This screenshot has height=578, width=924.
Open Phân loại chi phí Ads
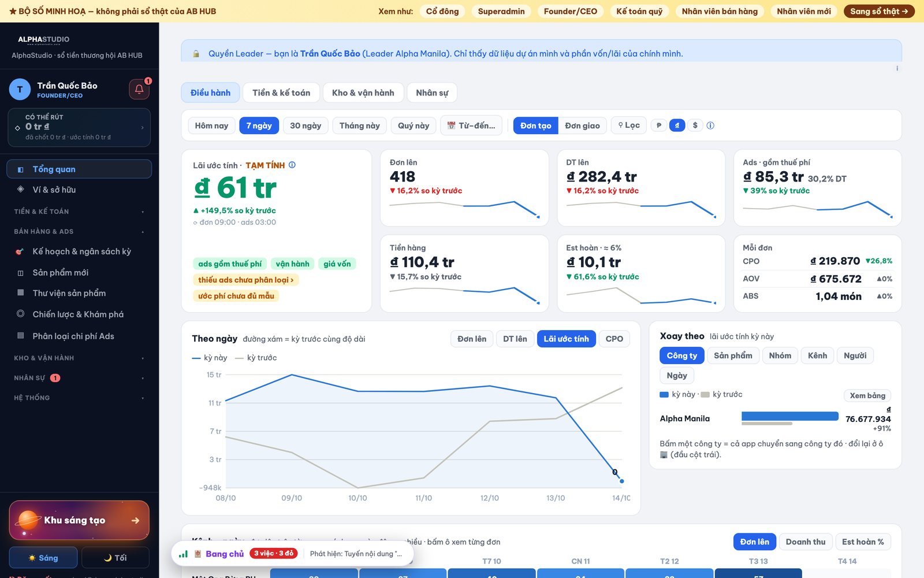[79, 336]
